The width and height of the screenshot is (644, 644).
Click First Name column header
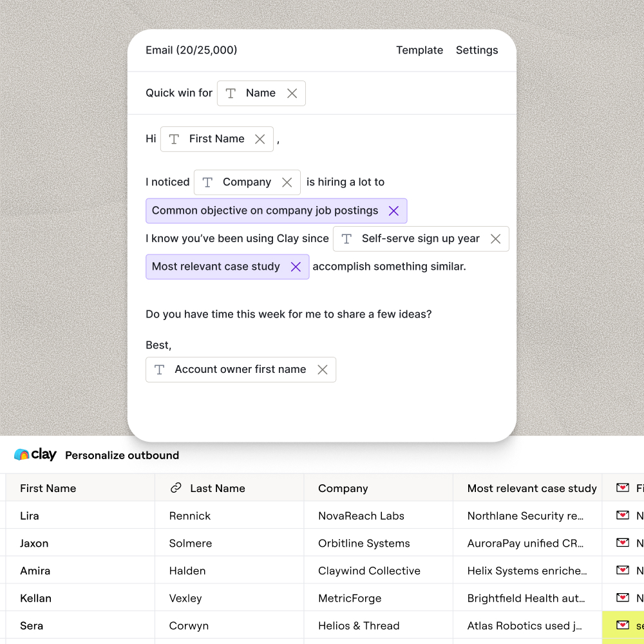(x=80, y=488)
